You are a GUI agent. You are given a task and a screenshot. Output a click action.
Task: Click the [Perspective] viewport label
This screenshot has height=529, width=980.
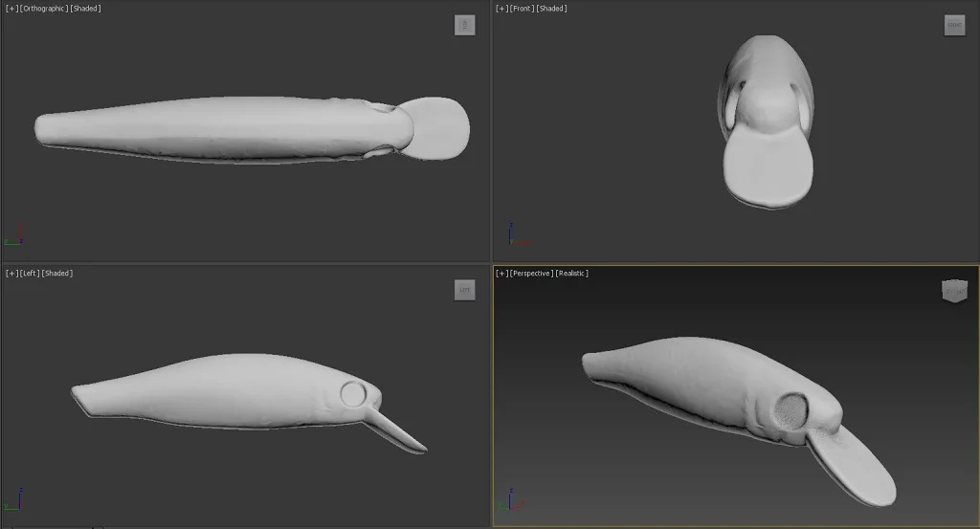531,274
